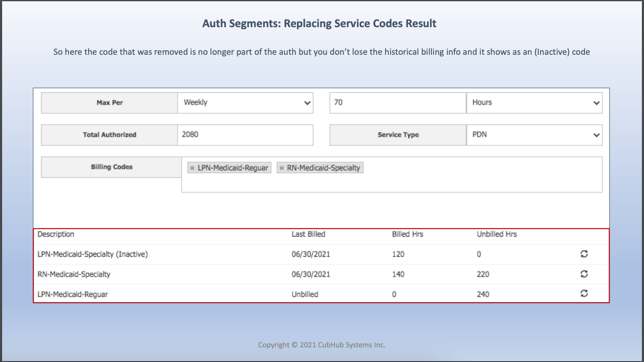Select the RN-Medicaid-Specialty table description
Viewport: 644px width, 362px height.
point(74,274)
